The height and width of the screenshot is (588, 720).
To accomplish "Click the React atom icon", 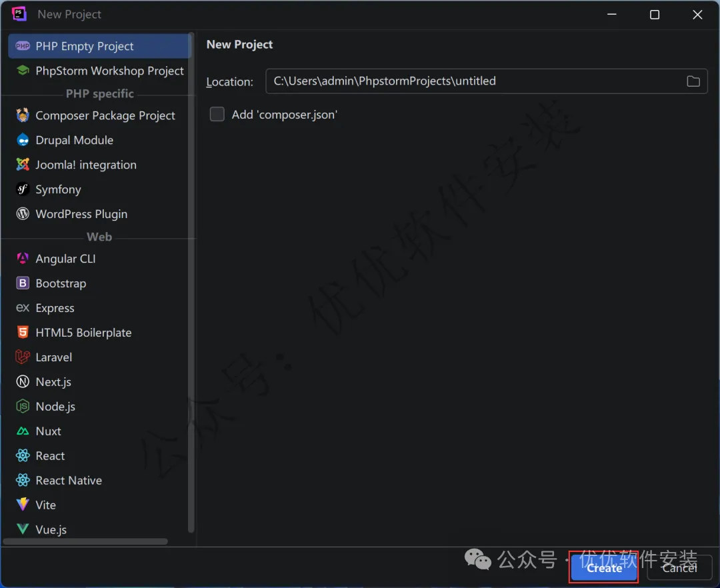I will pos(23,455).
